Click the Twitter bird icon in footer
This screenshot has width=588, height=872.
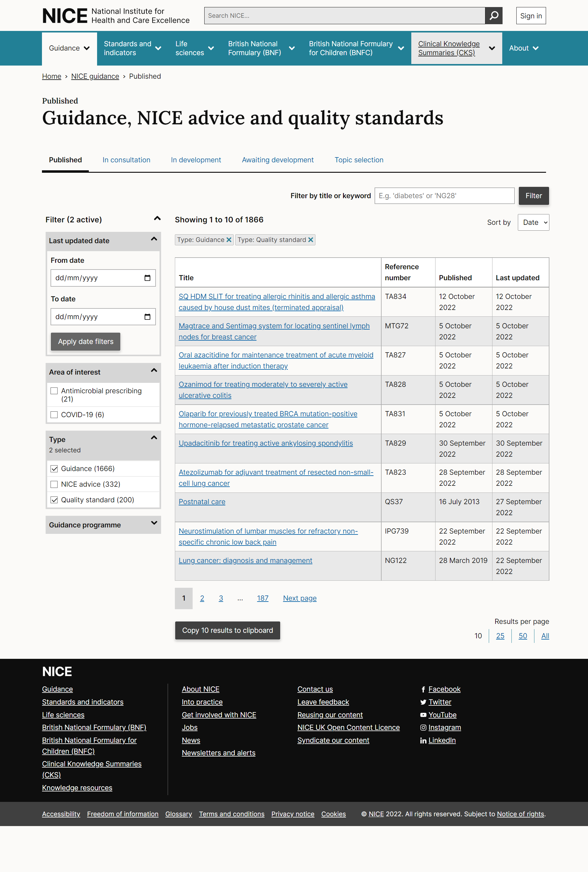(423, 702)
